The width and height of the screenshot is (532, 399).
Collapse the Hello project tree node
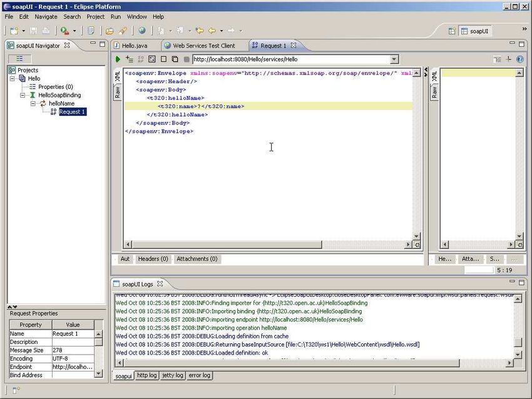coord(13,79)
